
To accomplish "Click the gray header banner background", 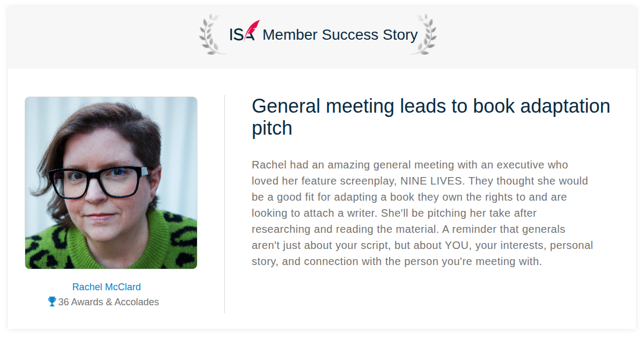I will click(x=322, y=38).
